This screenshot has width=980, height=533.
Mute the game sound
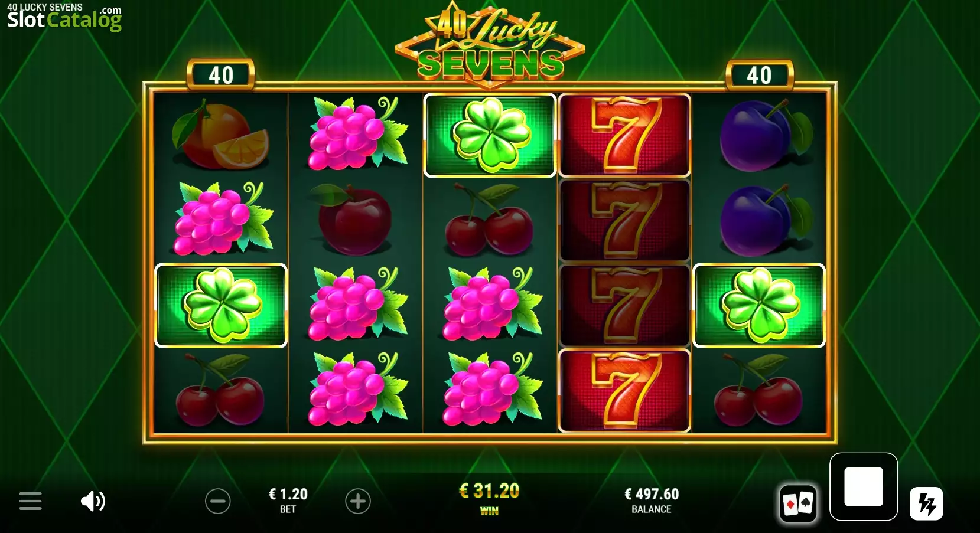point(93,501)
